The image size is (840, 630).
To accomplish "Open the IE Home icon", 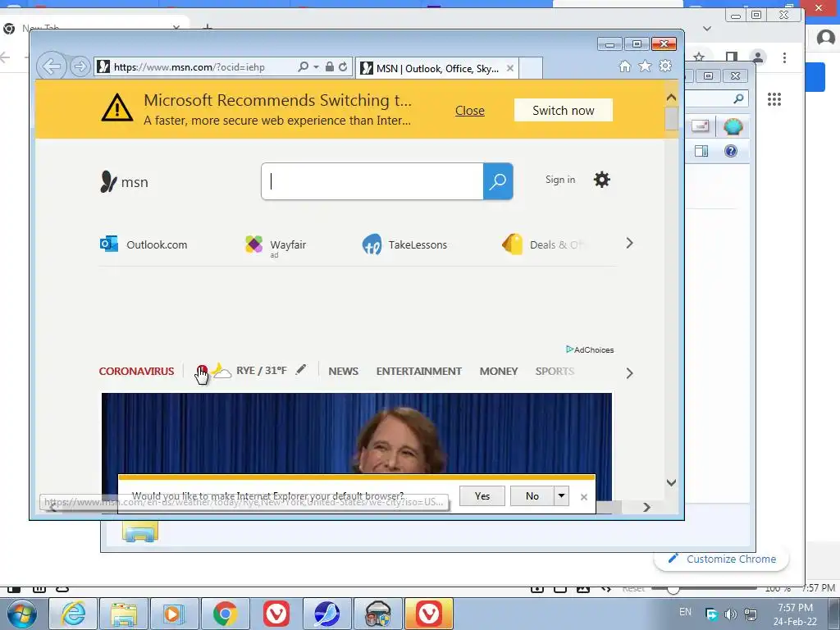I will click(x=624, y=66).
